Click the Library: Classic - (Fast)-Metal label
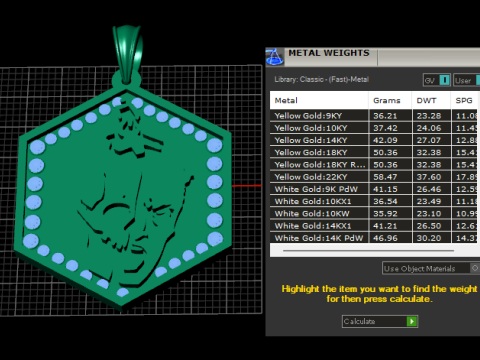The height and width of the screenshot is (360, 480). point(321,79)
